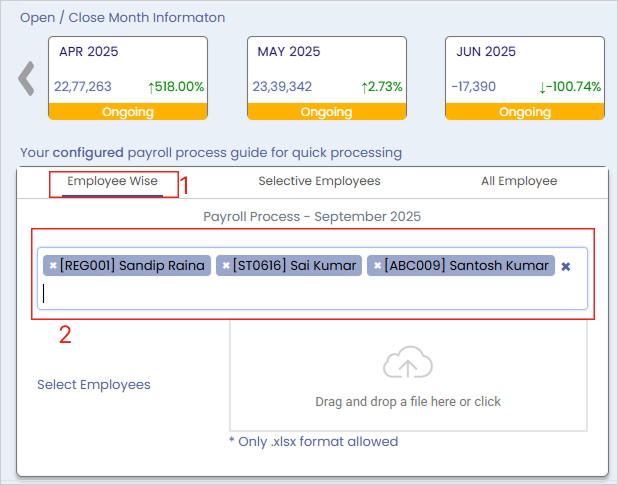Click the Ongoing status under APR 2025

(128, 112)
